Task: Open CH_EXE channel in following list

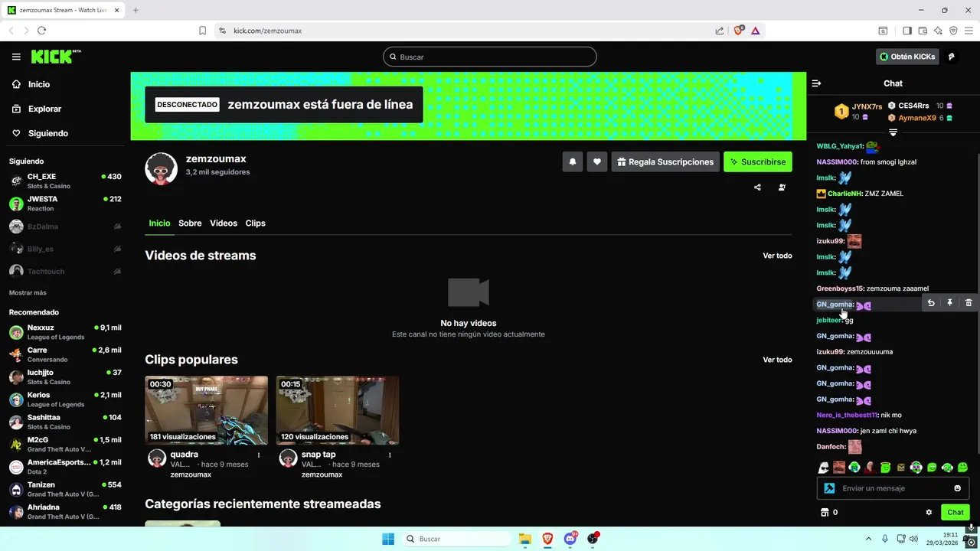Action: tap(65, 181)
